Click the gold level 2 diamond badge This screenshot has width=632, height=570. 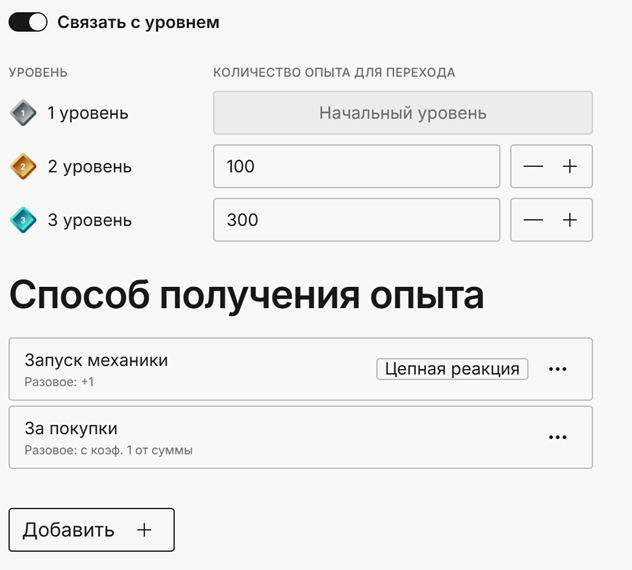[23, 166]
